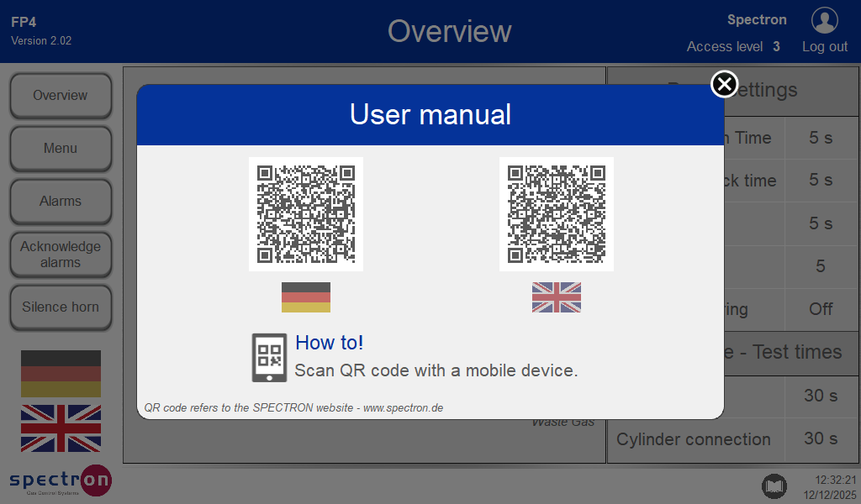Click the English manual QR code

[x=556, y=214]
